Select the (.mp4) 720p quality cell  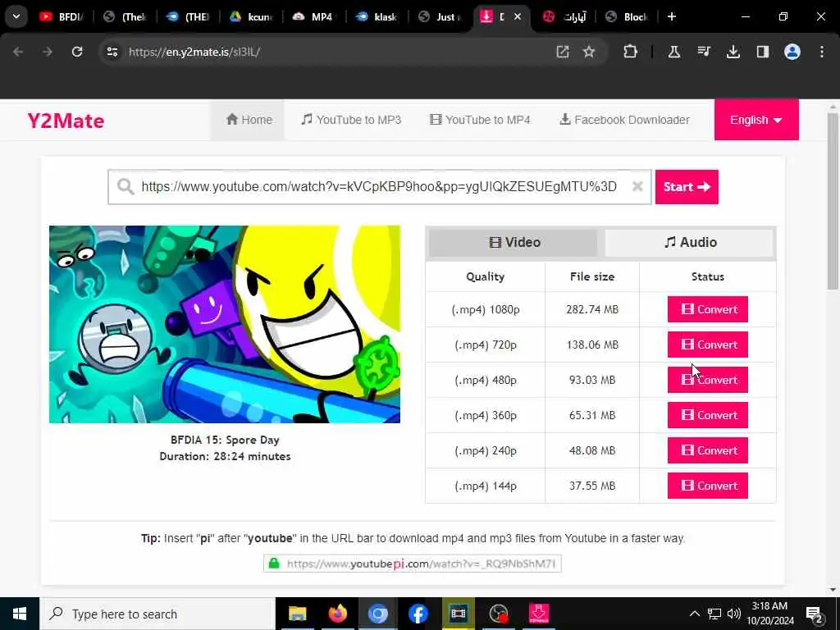coord(486,345)
